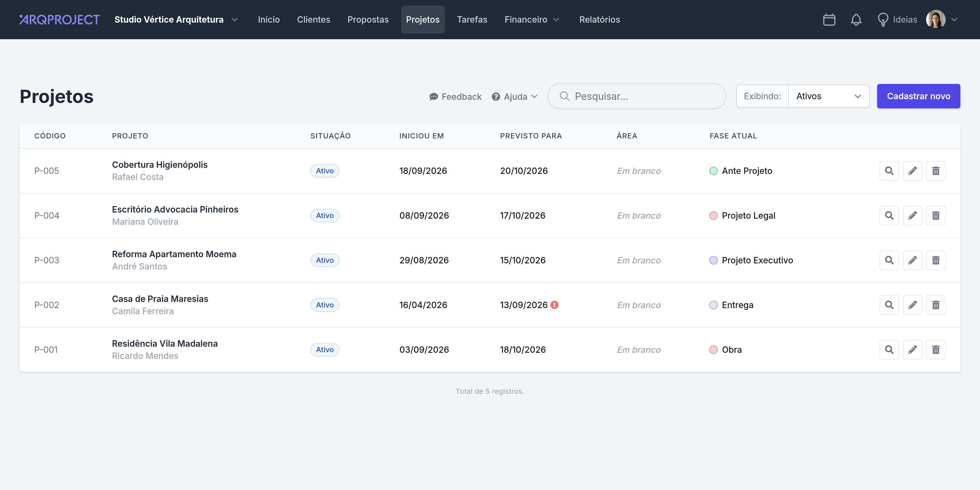The height and width of the screenshot is (490, 980).
Task: Open Feedback link
Action: 455,97
